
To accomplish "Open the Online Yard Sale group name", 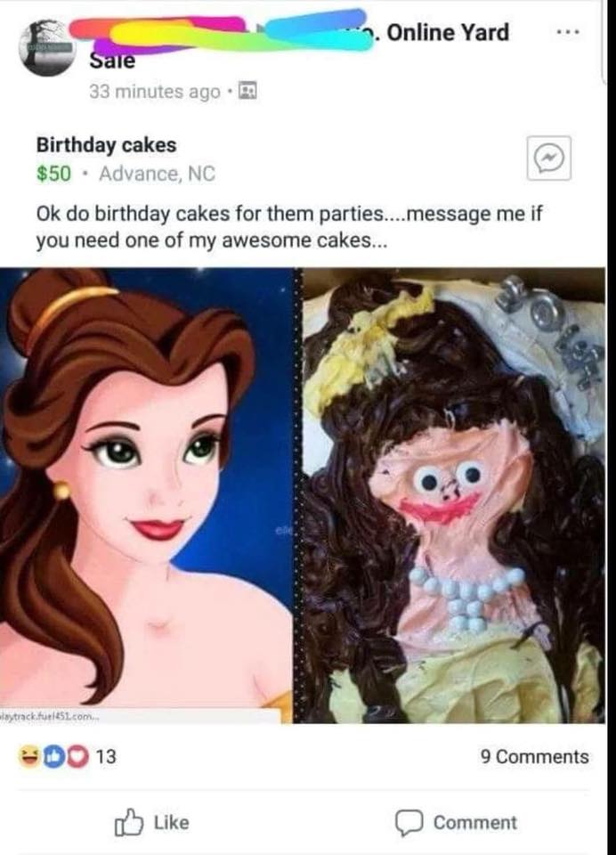I will click(449, 33).
